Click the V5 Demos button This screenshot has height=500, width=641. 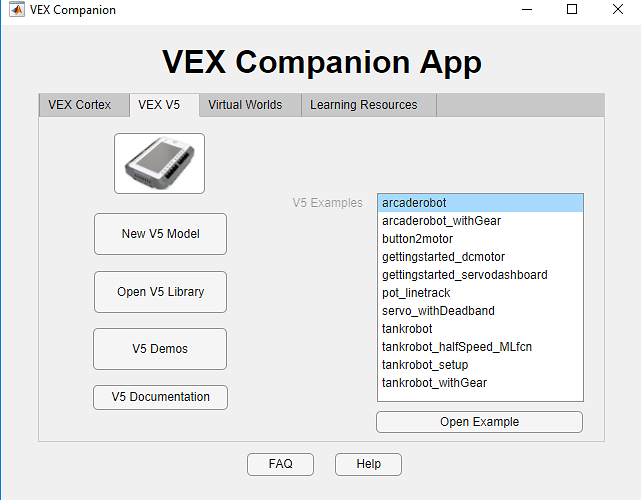click(x=160, y=349)
